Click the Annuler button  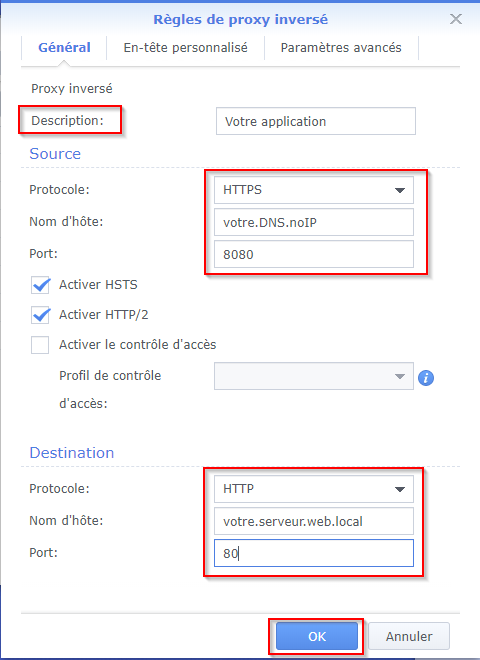(x=409, y=636)
